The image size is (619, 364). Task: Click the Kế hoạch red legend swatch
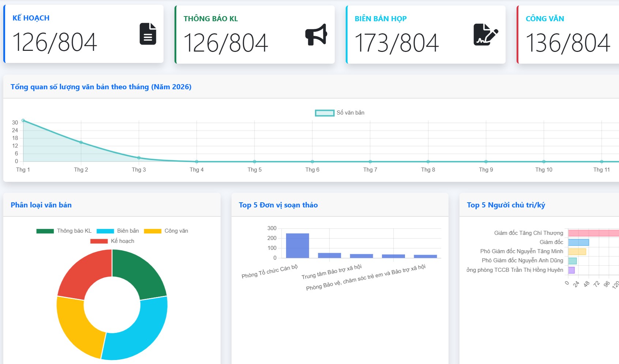(99, 241)
